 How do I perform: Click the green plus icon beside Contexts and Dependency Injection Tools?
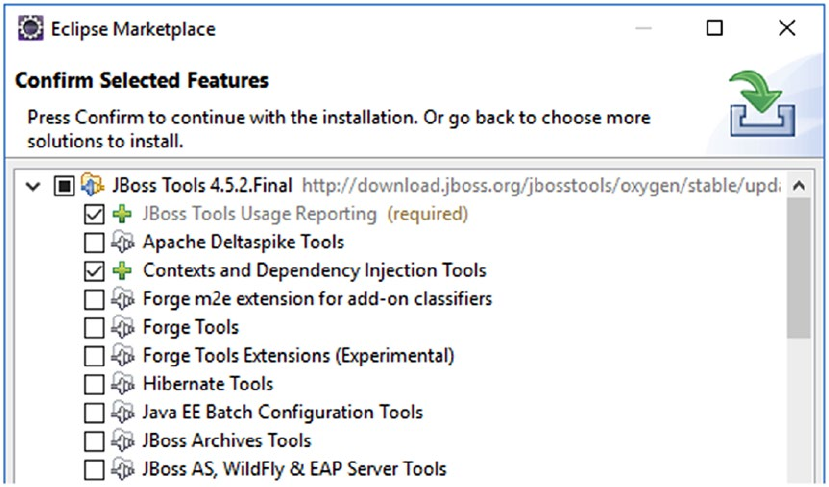coord(122,271)
